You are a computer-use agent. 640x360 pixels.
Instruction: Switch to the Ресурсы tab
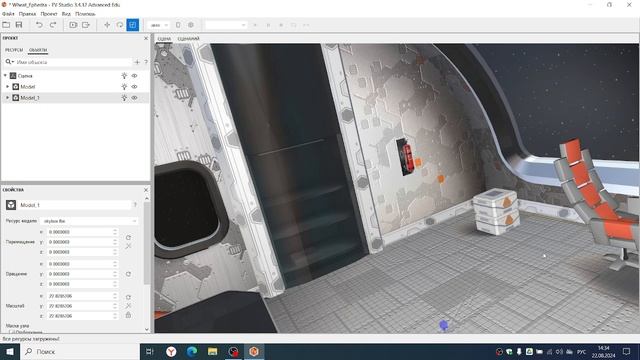pos(14,50)
